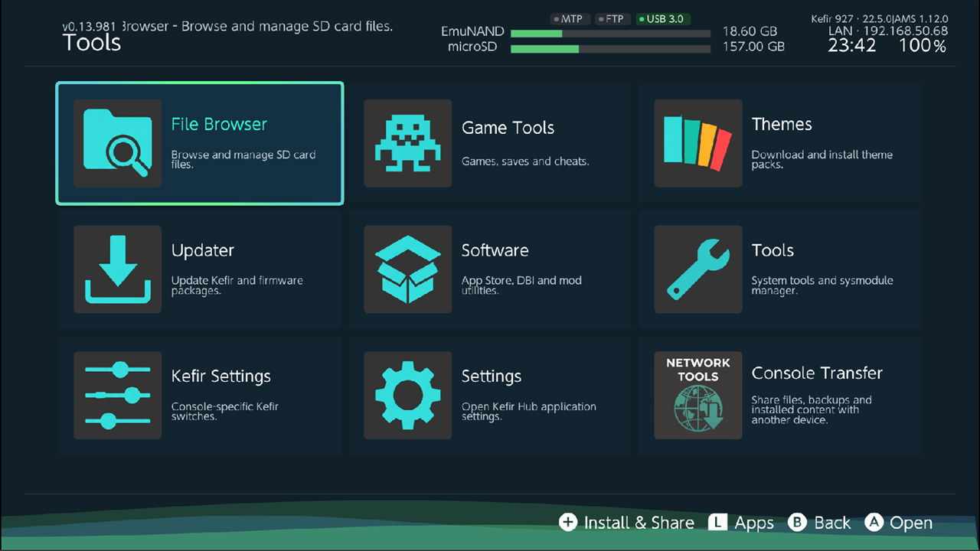Click the EmuNAND storage usage bar
The image size is (980, 551).
point(610,33)
